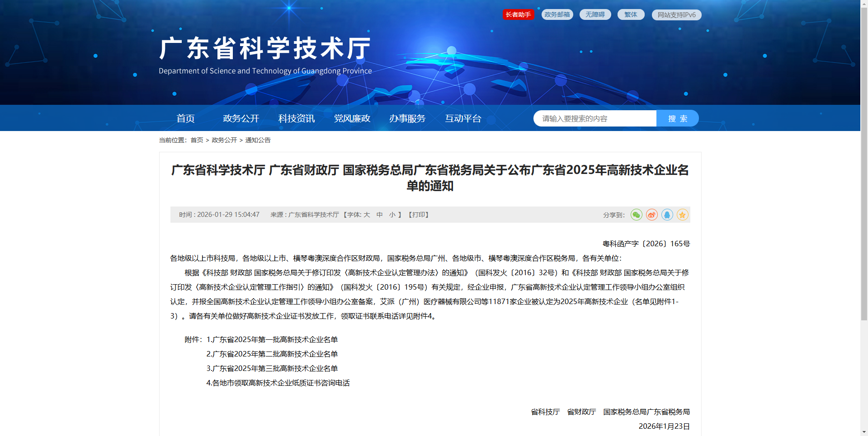Print page using 打印 link
Screen dimensions: 868x436
(419, 215)
